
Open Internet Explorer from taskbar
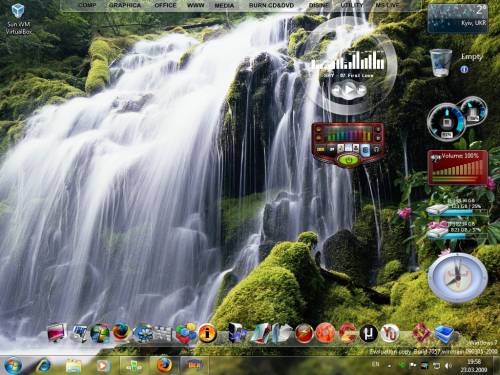(43, 366)
